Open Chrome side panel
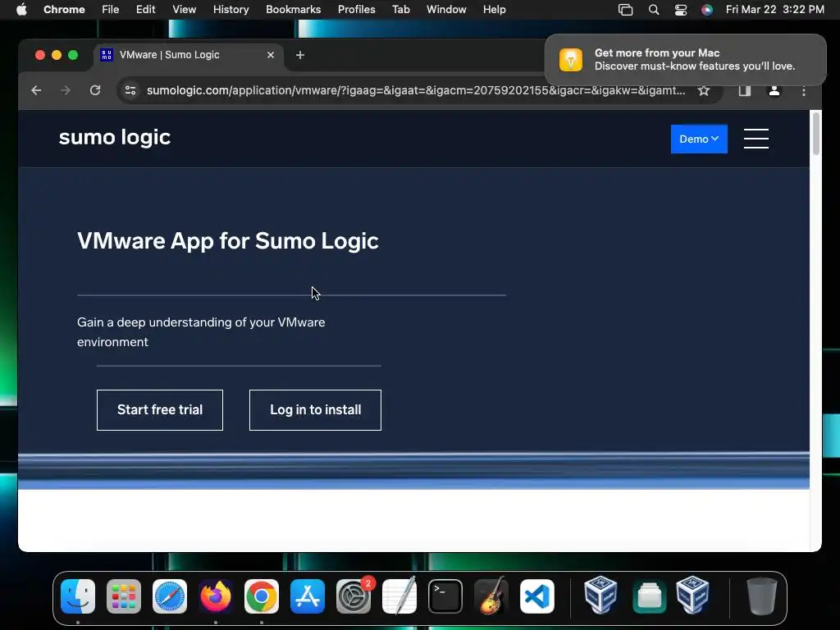This screenshot has width=840, height=630. (745, 90)
